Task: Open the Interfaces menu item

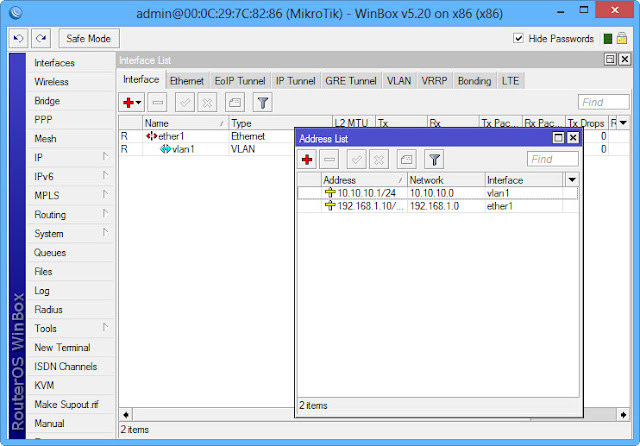Action: click(70, 63)
